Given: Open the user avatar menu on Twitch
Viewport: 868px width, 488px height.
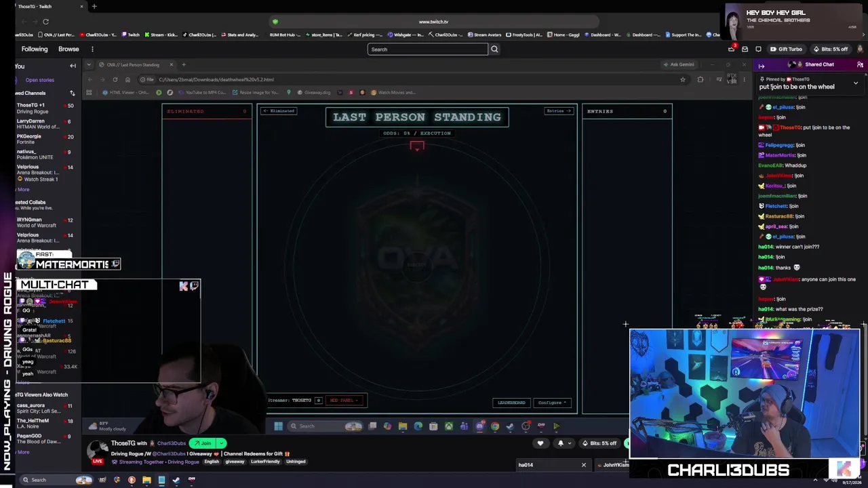Looking at the screenshot, I should [860, 49].
